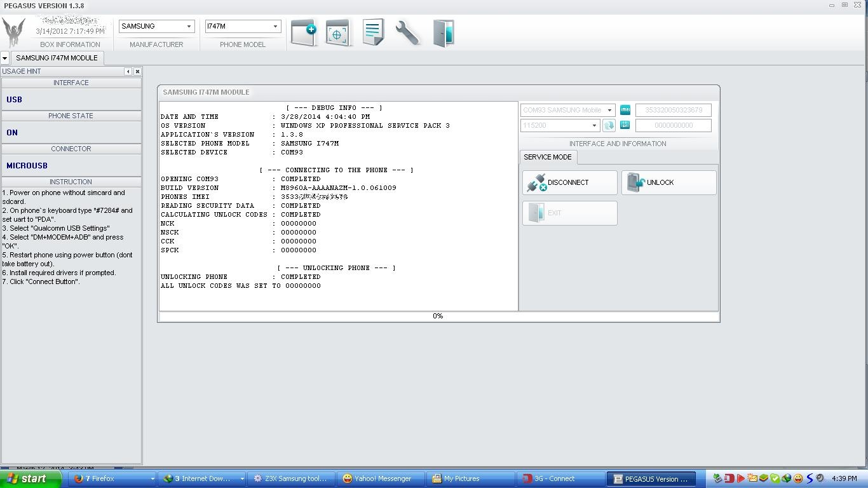Click the crosshair target window icon

pyautogui.click(x=338, y=32)
